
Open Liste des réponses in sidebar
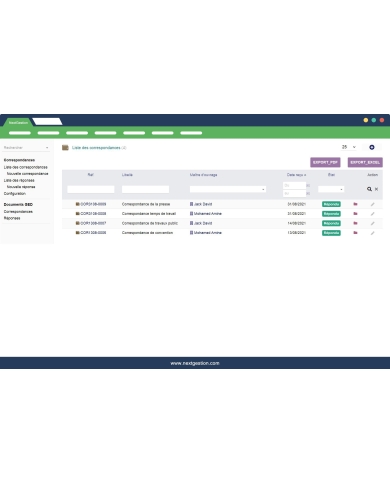[19, 180]
